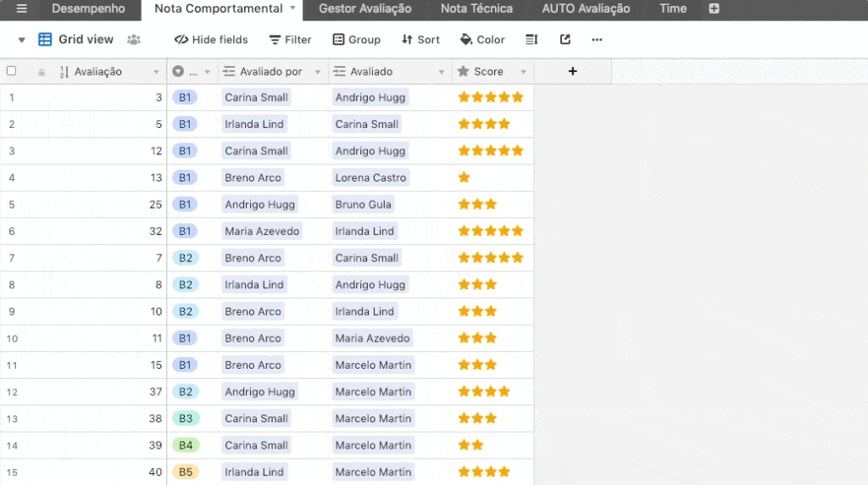Image resolution: width=868 pixels, height=485 pixels.
Task: Open the row height icon
Action: click(x=531, y=39)
